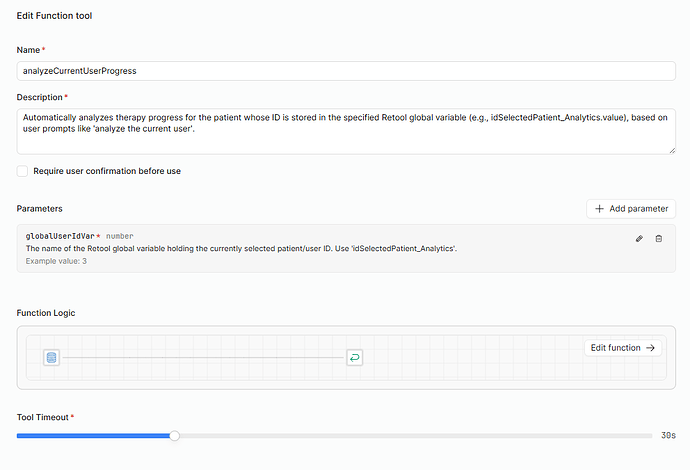Click the 30s timeout value label
Image resolution: width=690 pixels, height=470 pixels.
pos(669,435)
